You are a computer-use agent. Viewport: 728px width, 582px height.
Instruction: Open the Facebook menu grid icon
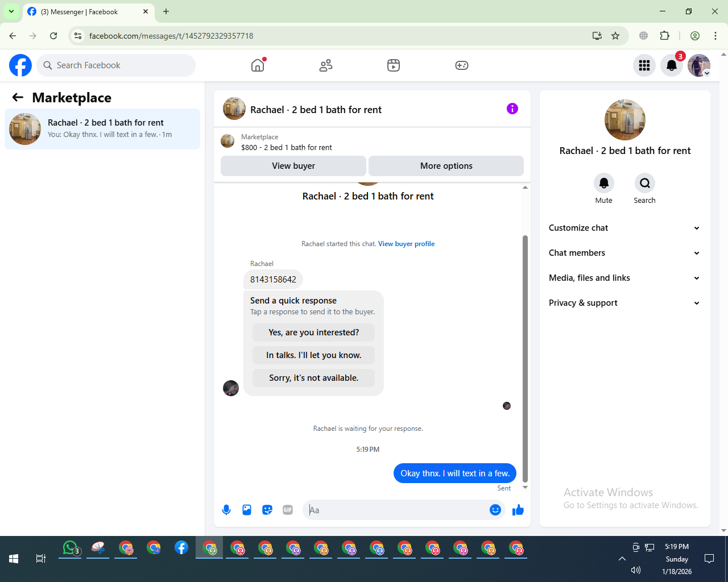[x=644, y=65]
